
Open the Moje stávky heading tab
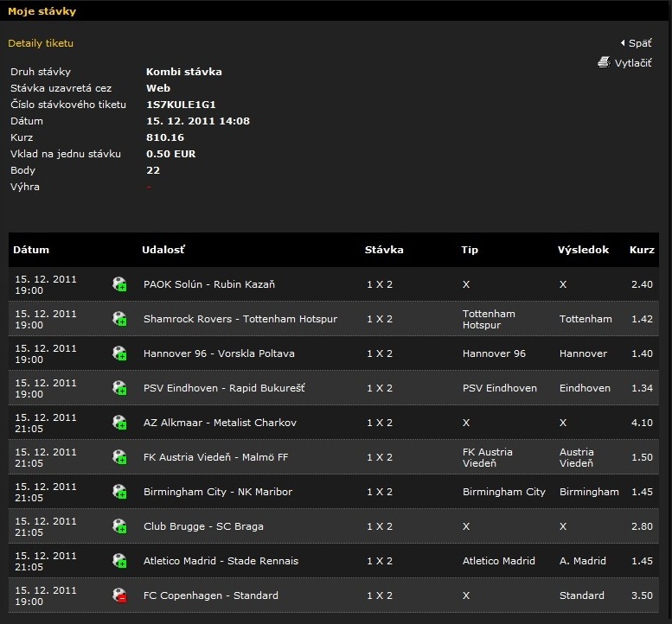point(42,11)
